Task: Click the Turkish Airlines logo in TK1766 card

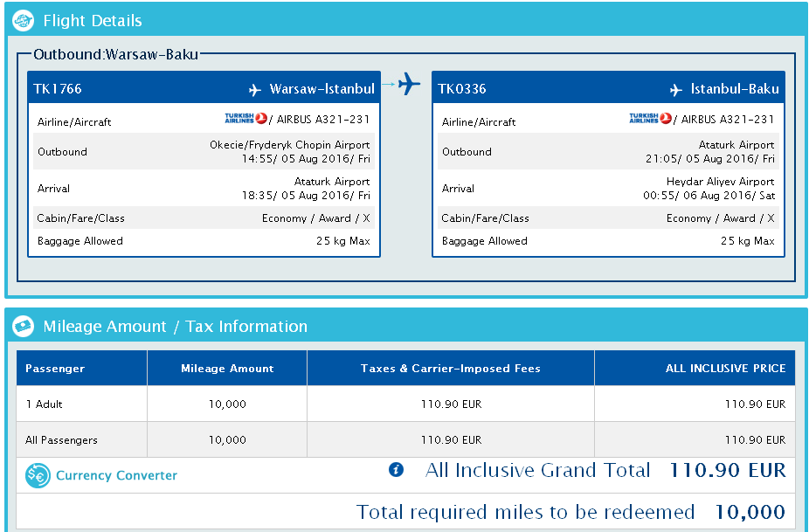Action: click(246, 119)
